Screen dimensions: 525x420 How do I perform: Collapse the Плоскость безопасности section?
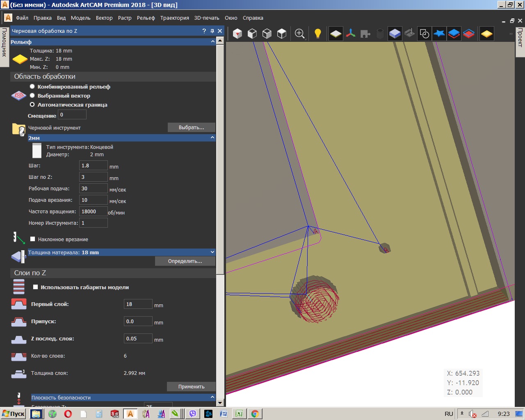(x=212, y=397)
